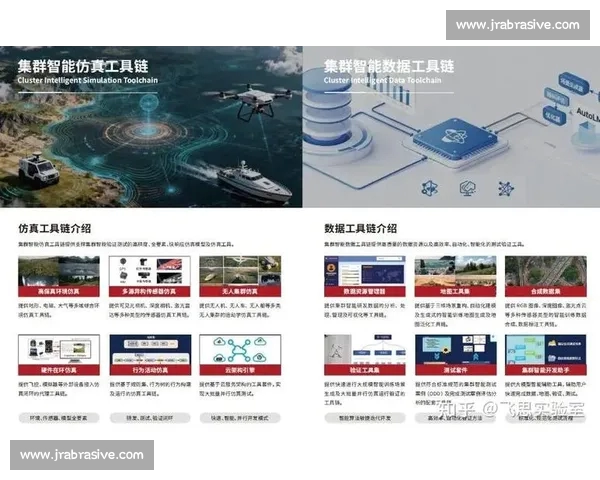Click the monitor icon under the chip
This screenshot has width=600, height=480.
click(x=467, y=189)
